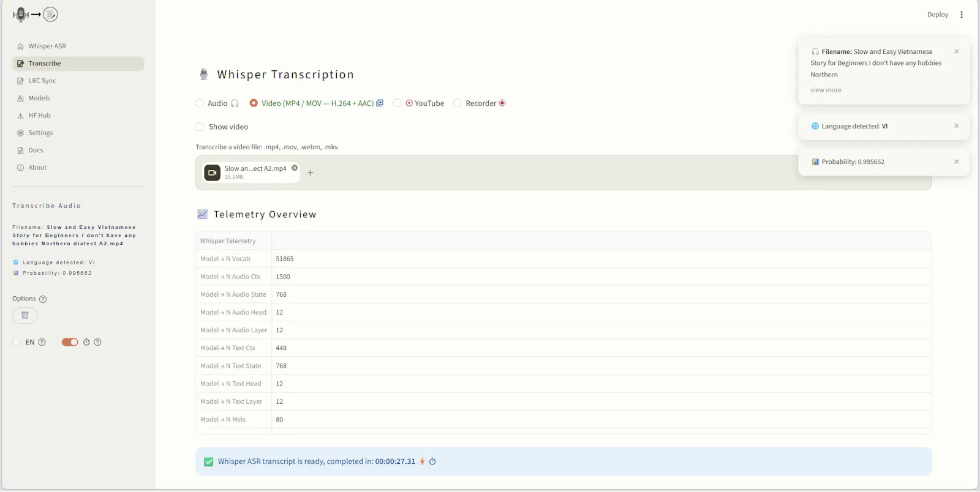Screen dimensions: 980x492
Task: Click the stopwatch icon in status banner
Action: tap(432, 461)
